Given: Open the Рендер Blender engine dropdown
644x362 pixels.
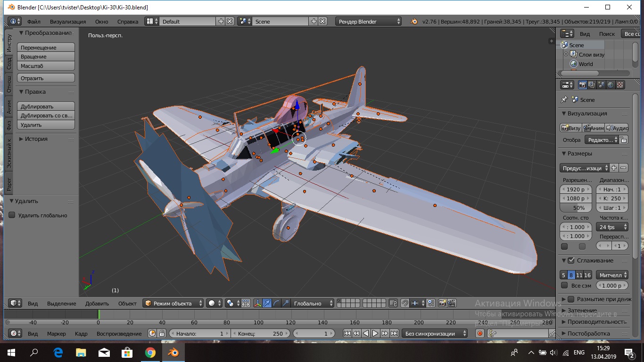Looking at the screenshot, I should (369, 21).
